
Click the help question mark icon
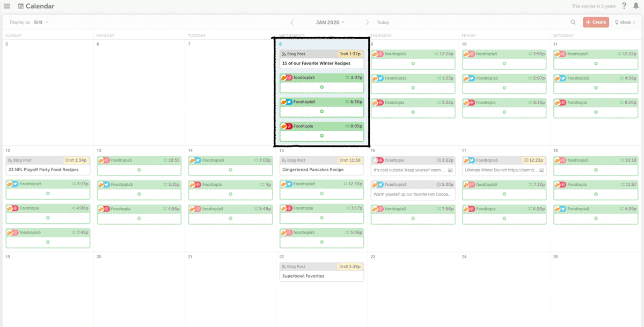point(623,6)
